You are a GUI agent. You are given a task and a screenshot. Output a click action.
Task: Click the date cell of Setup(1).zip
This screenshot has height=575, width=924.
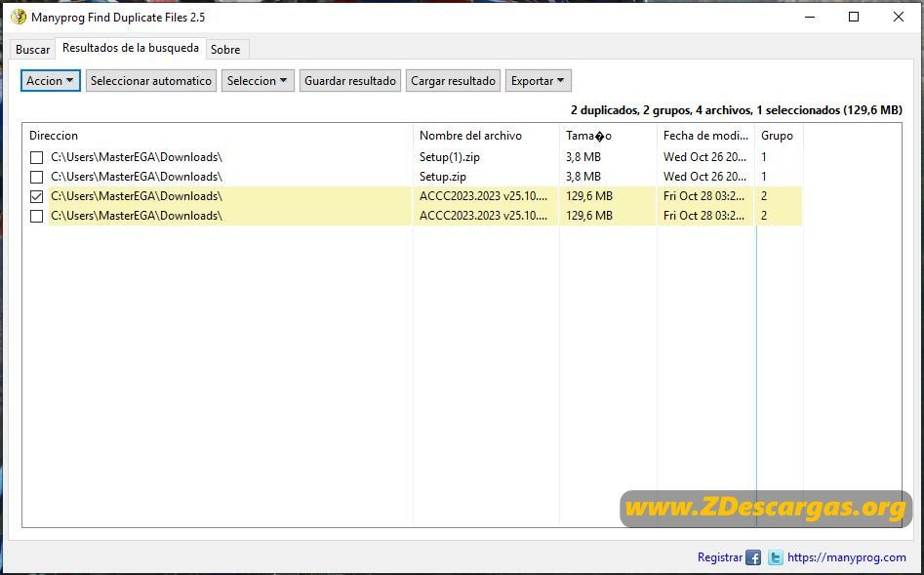704,157
